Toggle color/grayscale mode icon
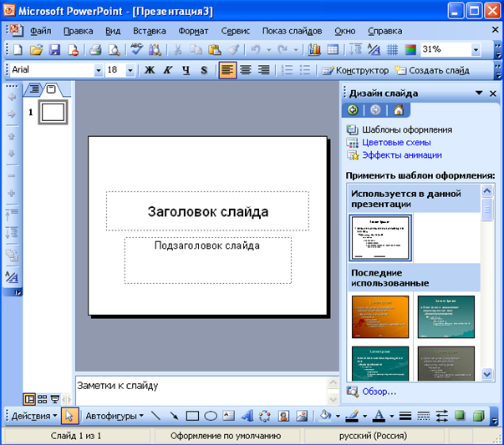The width and height of the screenshot is (504, 445). click(410, 50)
